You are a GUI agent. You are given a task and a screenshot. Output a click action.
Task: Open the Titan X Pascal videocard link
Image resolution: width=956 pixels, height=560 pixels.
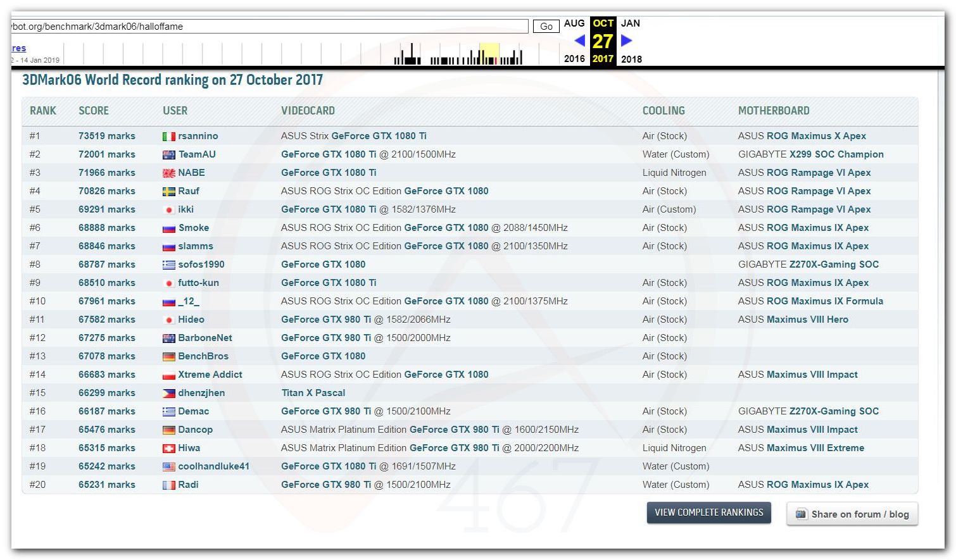coord(313,393)
